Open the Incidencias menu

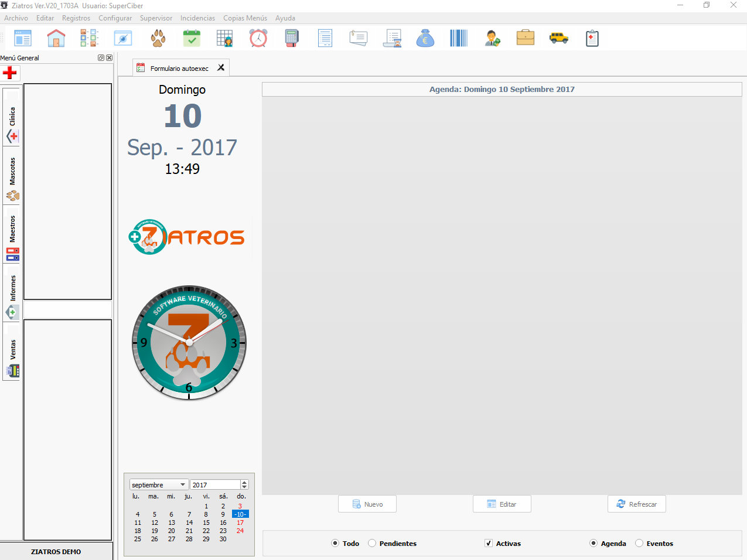pyautogui.click(x=197, y=18)
